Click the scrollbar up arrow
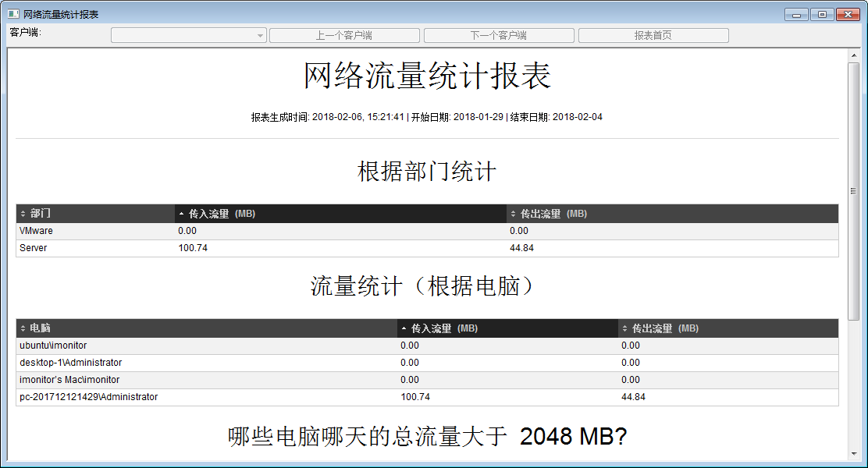The width and height of the screenshot is (868, 468). point(854,55)
